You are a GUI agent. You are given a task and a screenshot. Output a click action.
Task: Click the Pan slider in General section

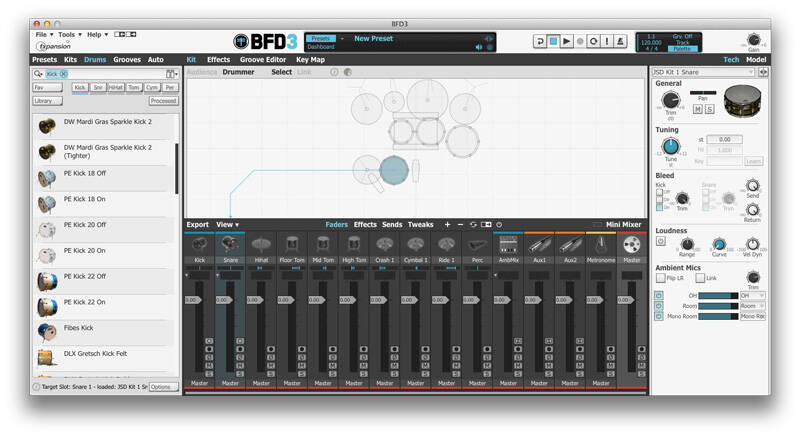703,93
